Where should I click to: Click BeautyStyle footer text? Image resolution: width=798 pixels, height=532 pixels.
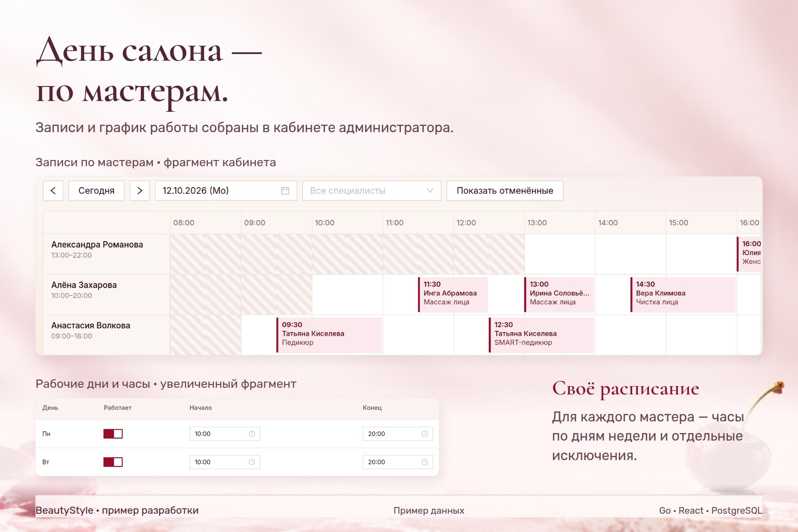coord(117,510)
